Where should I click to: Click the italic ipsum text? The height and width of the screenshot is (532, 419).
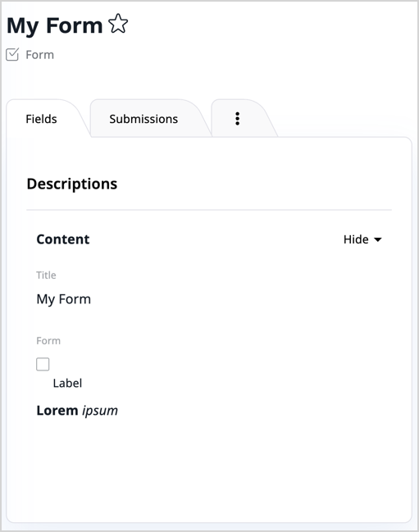point(100,411)
